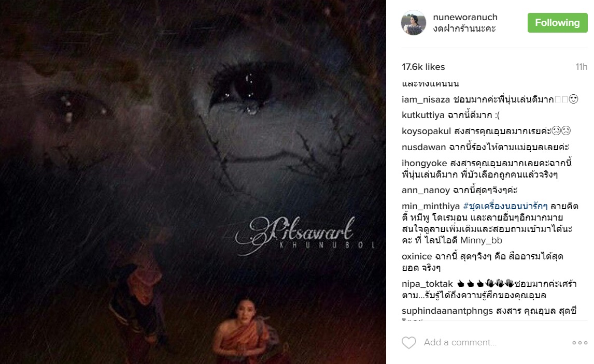594x364 pixels.
Task: Open the three-dot more options menu
Action: point(579,343)
